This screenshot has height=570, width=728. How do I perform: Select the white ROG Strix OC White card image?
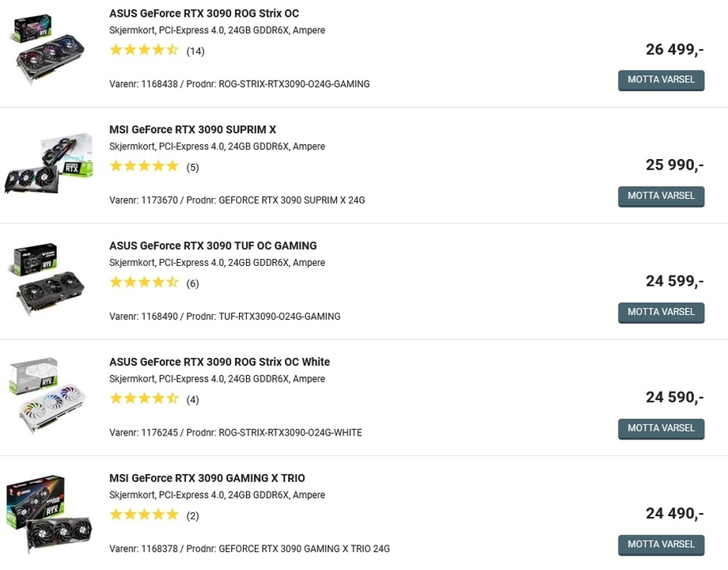click(x=47, y=397)
